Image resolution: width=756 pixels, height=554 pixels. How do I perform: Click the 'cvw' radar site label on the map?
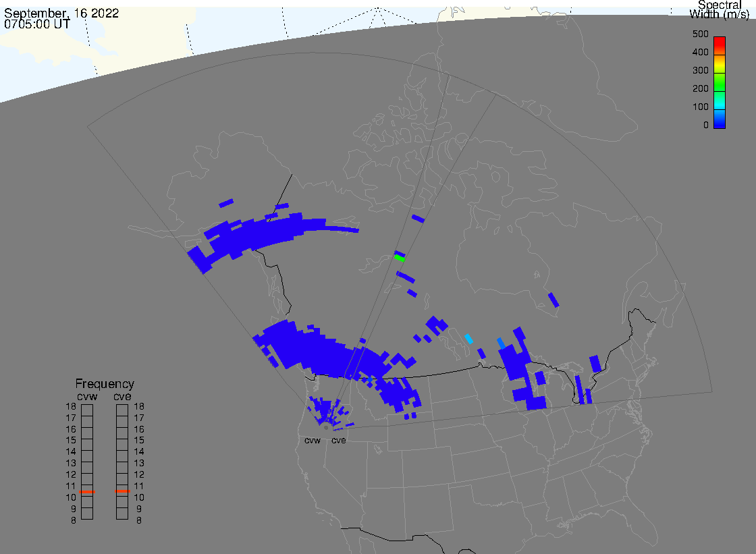click(x=313, y=440)
